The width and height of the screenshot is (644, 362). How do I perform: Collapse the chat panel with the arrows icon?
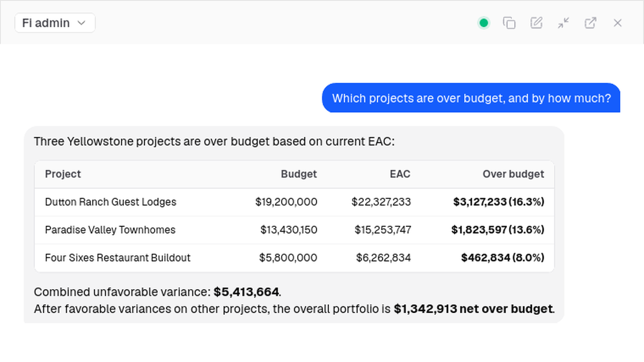563,23
